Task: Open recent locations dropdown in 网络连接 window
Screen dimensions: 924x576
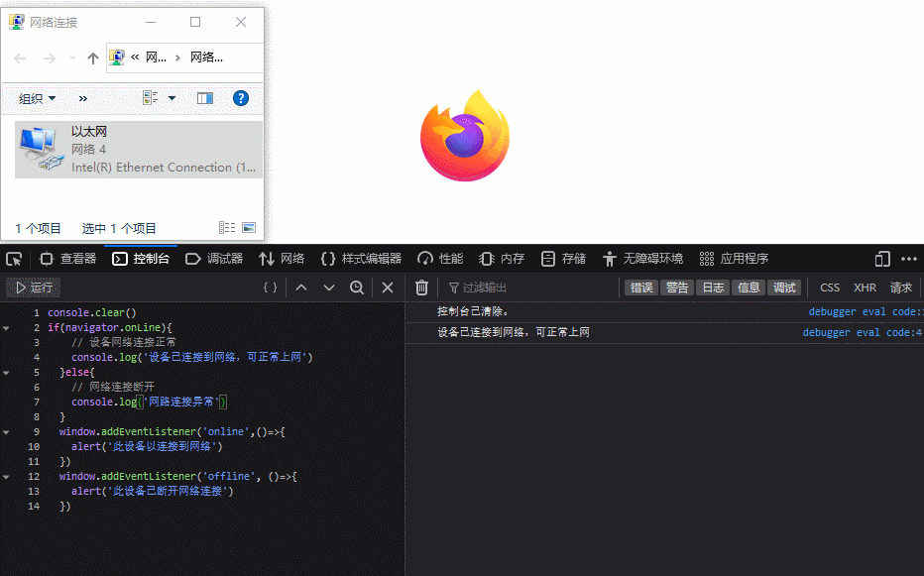Action: click(72, 58)
